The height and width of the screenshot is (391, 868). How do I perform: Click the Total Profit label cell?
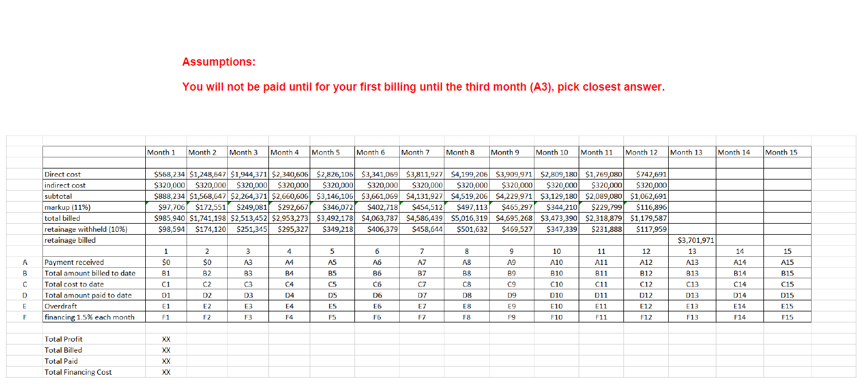point(63,339)
